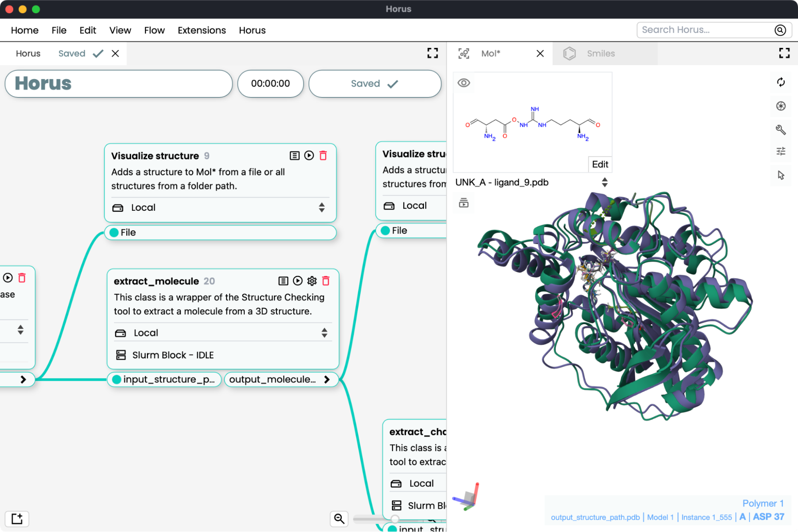
Task: Open the Visualize structure 9 block log icon
Action: click(294, 156)
